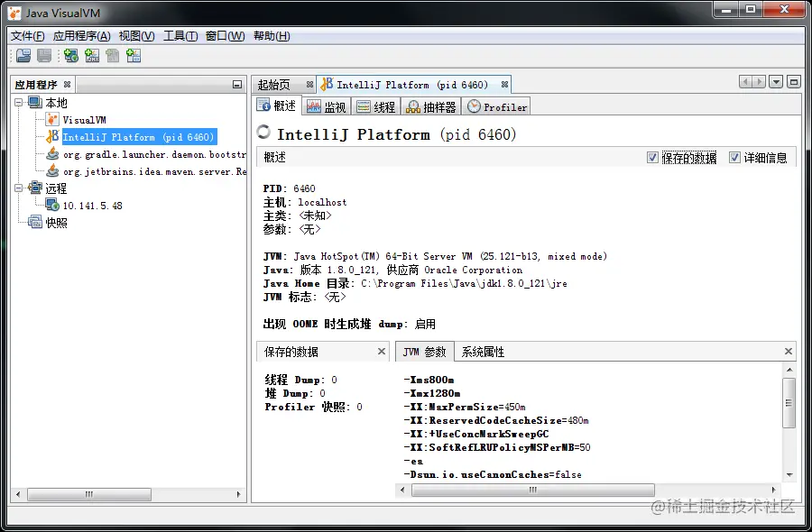Open the 工具(T) menu
Viewport: 812px width, 532px height.
click(x=180, y=36)
